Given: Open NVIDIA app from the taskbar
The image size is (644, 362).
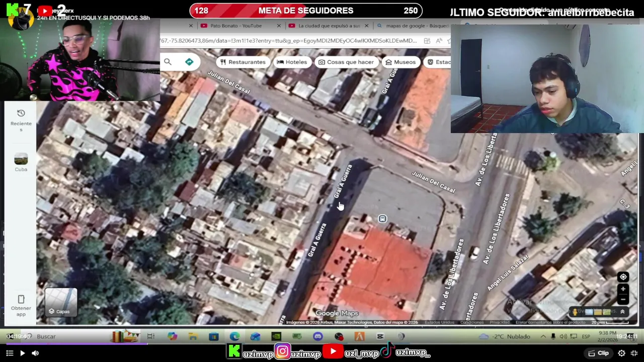Looking at the screenshot, I should [x=276, y=336].
